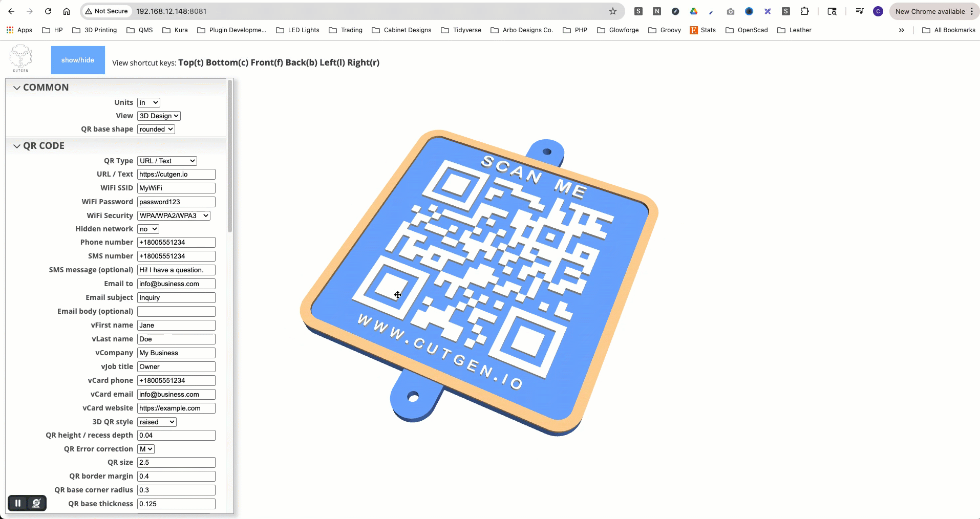The height and width of the screenshot is (519, 980).
Task: Click the URL / Text input field
Action: click(x=176, y=174)
